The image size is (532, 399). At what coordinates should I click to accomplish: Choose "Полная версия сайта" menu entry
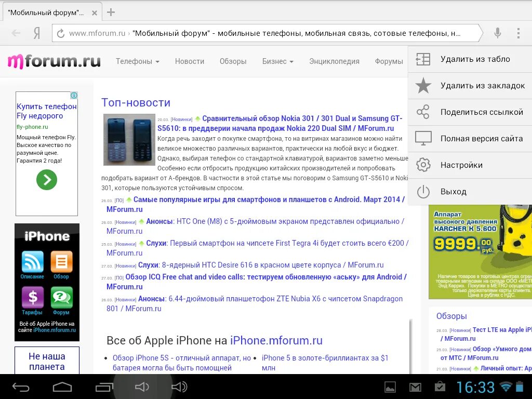[x=470, y=138]
